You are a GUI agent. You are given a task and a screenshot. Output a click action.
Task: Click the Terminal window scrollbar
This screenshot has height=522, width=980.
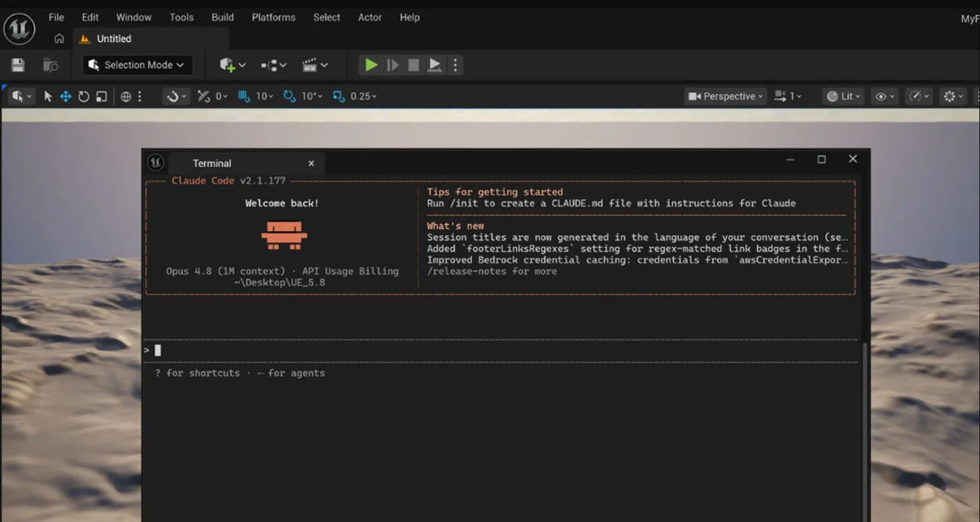pyautogui.click(x=866, y=432)
